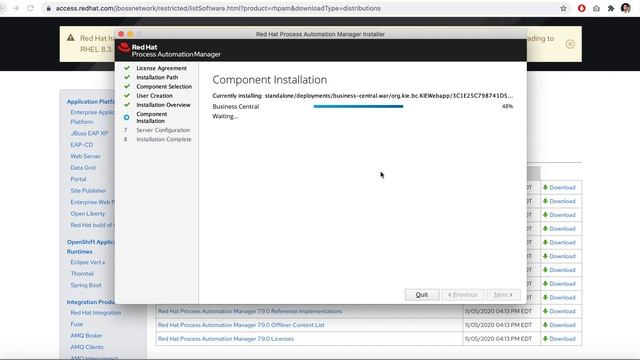Screen dimensions: 640x360
Task: Select the Component Selection step
Action: 164,87
